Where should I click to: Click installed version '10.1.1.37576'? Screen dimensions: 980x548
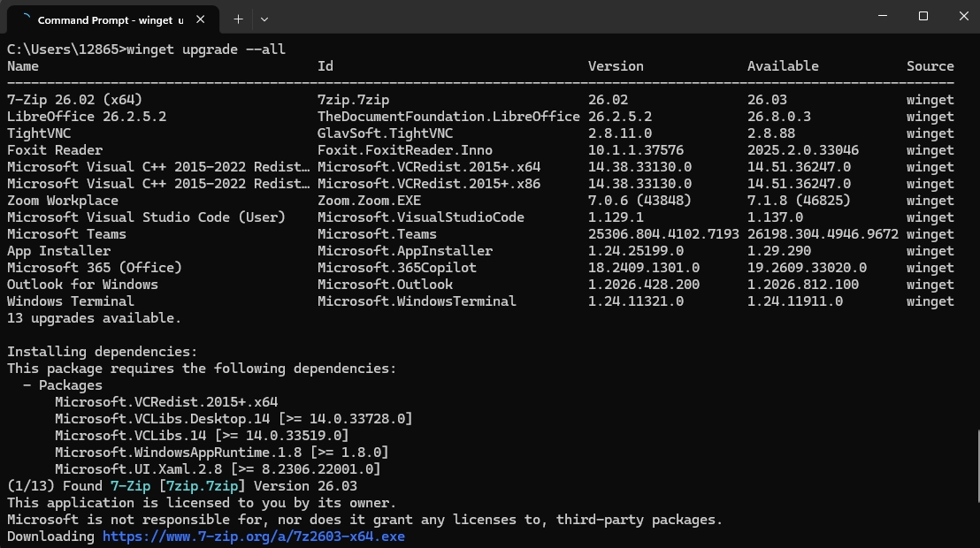coord(636,150)
